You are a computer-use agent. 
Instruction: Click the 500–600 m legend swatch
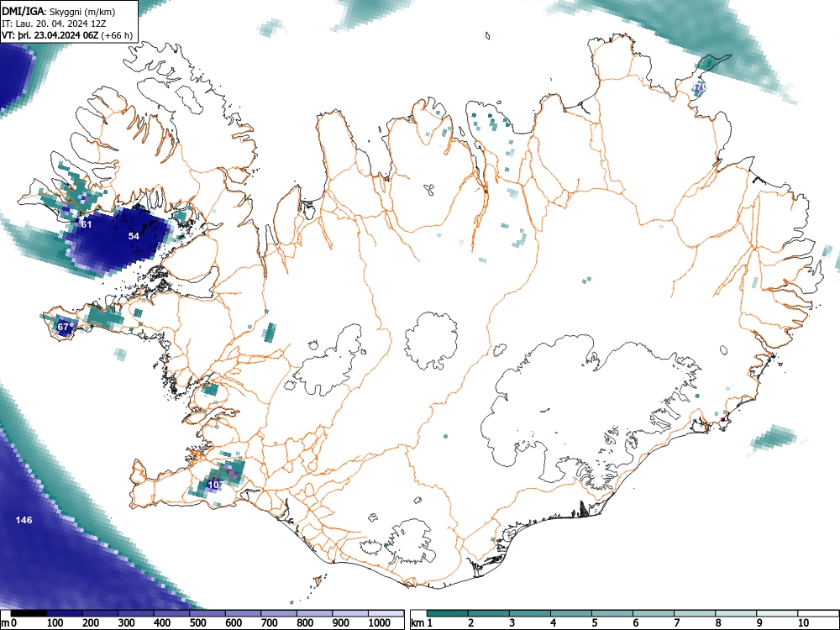[207, 613]
